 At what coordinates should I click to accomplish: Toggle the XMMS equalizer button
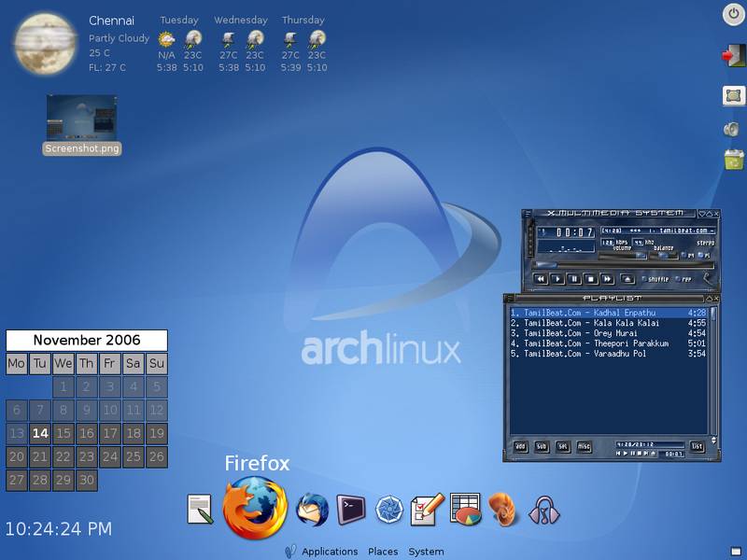(x=686, y=254)
